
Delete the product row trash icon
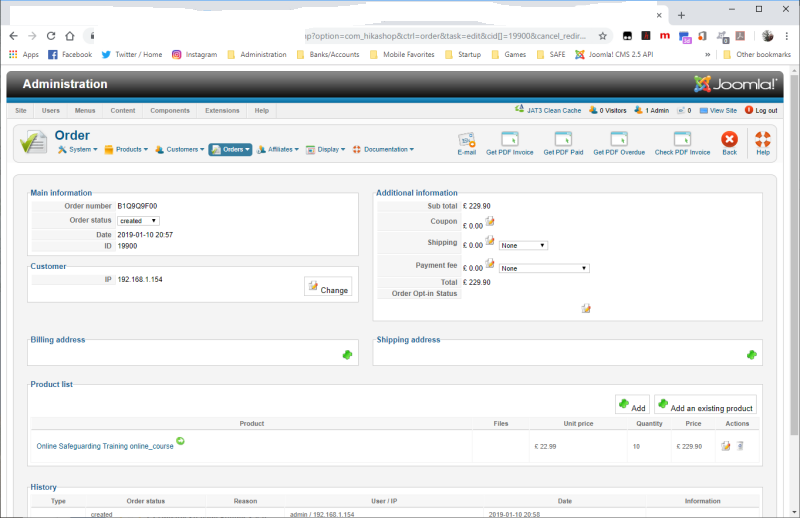[x=741, y=446]
